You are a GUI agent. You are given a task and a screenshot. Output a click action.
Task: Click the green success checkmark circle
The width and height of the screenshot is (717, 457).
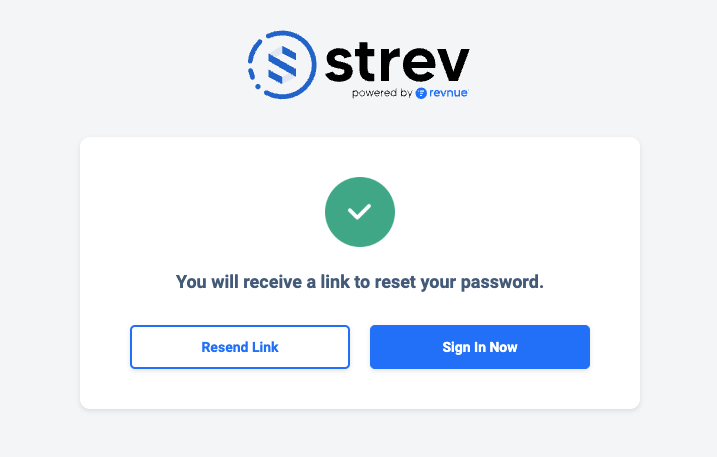tap(360, 212)
